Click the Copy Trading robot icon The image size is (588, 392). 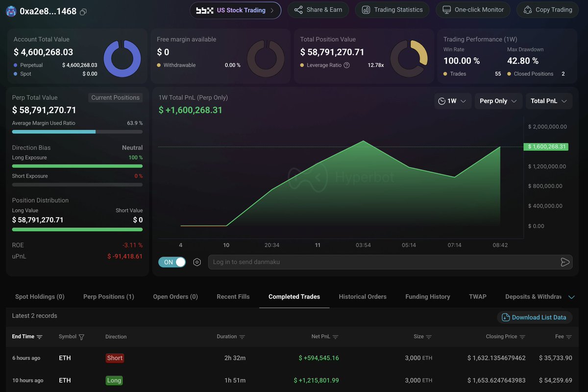pos(527,10)
